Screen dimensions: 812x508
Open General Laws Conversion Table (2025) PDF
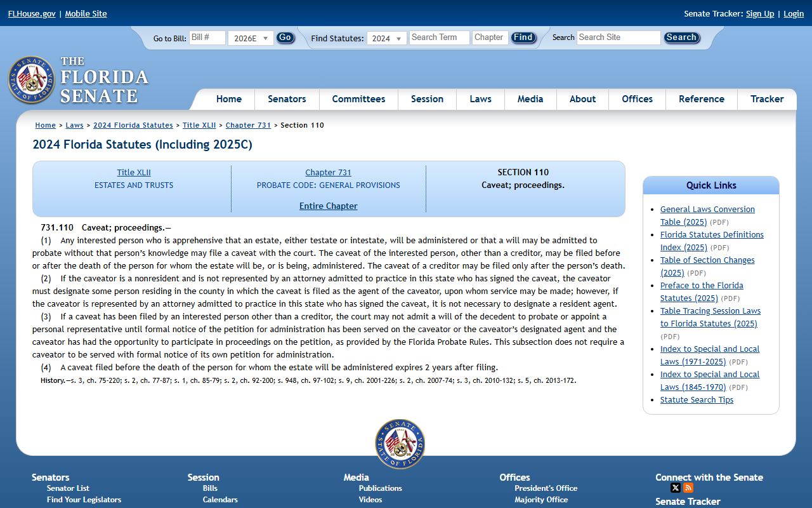tap(707, 215)
